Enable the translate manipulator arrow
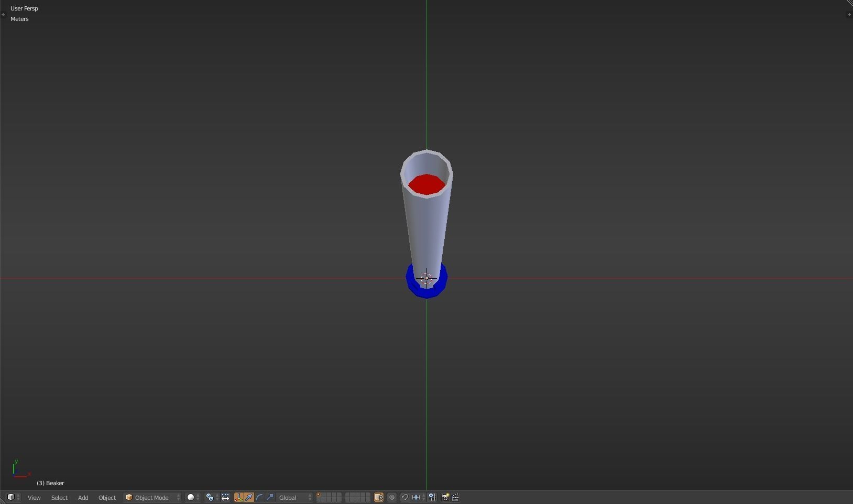The image size is (853, 504). pos(249,497)
